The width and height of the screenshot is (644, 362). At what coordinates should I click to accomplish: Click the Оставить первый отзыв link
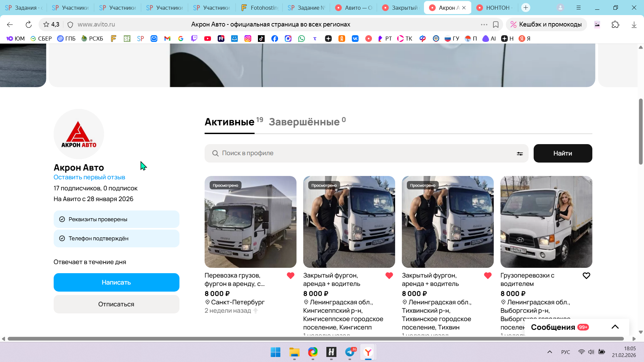[x=89, y=177]
